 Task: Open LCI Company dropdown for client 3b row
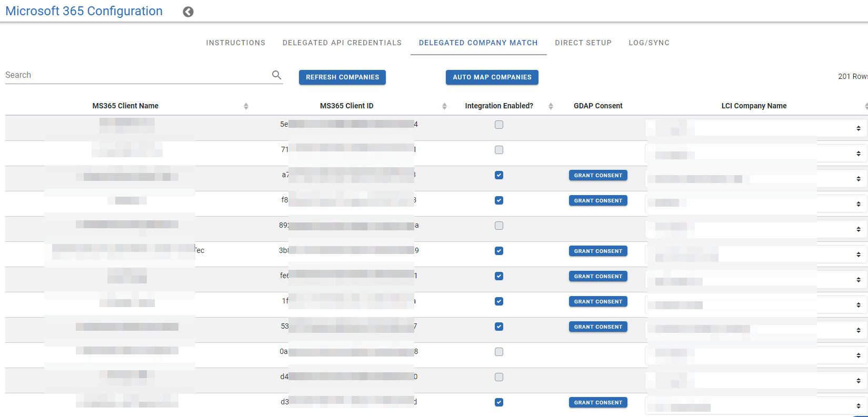[x=756, y=255]
